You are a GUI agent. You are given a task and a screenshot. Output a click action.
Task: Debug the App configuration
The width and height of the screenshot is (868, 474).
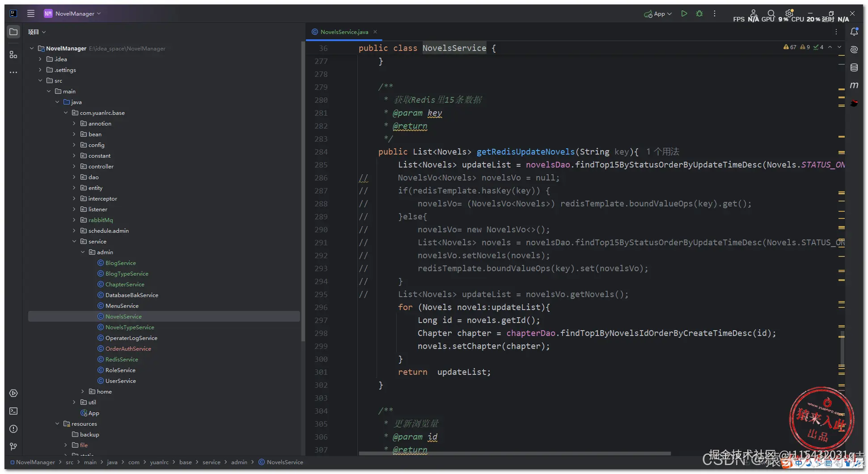[x=699, y=13]
